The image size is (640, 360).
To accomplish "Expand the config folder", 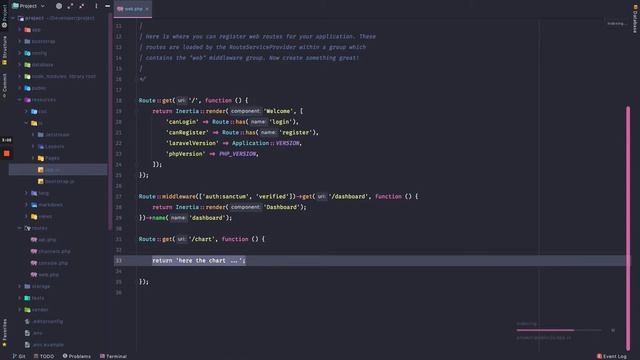I will point(20,53).
